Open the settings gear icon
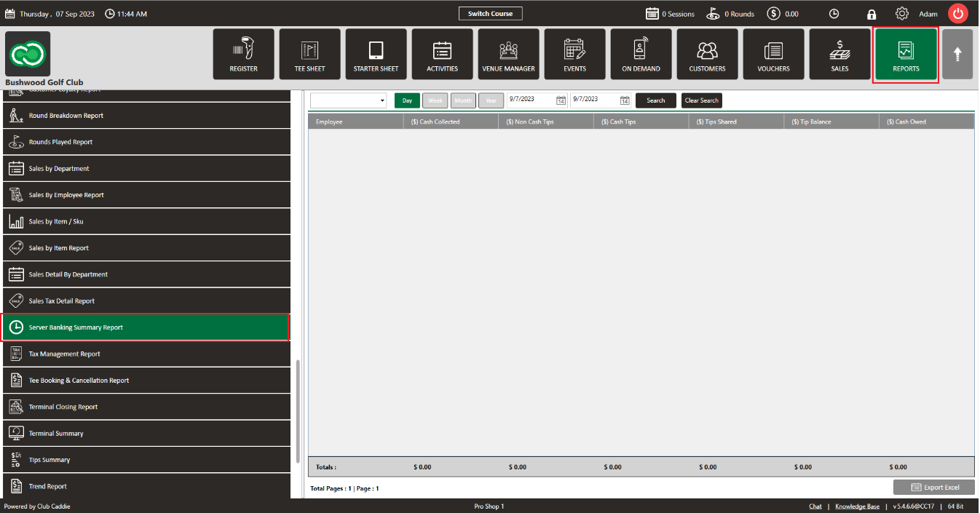This screenshot has height=513, width=980. pyautogui.click(x=902, y=14)
